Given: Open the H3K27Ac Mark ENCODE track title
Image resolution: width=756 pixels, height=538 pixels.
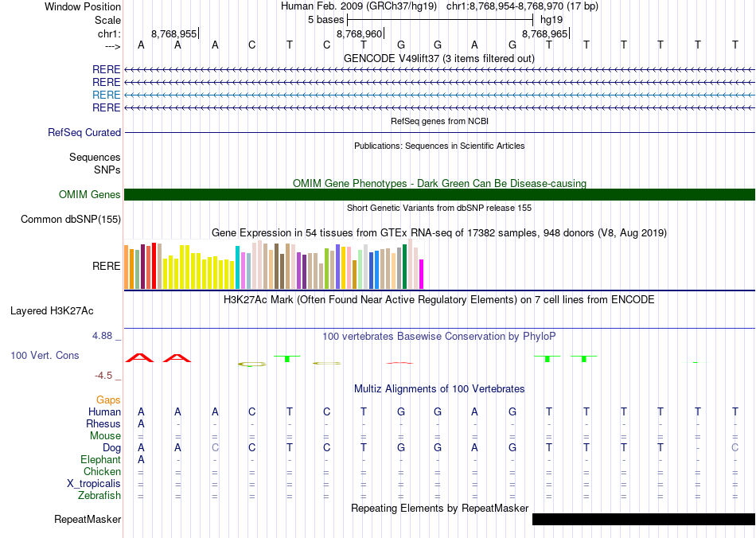Looking at the screenshot, I should [439, 299].
